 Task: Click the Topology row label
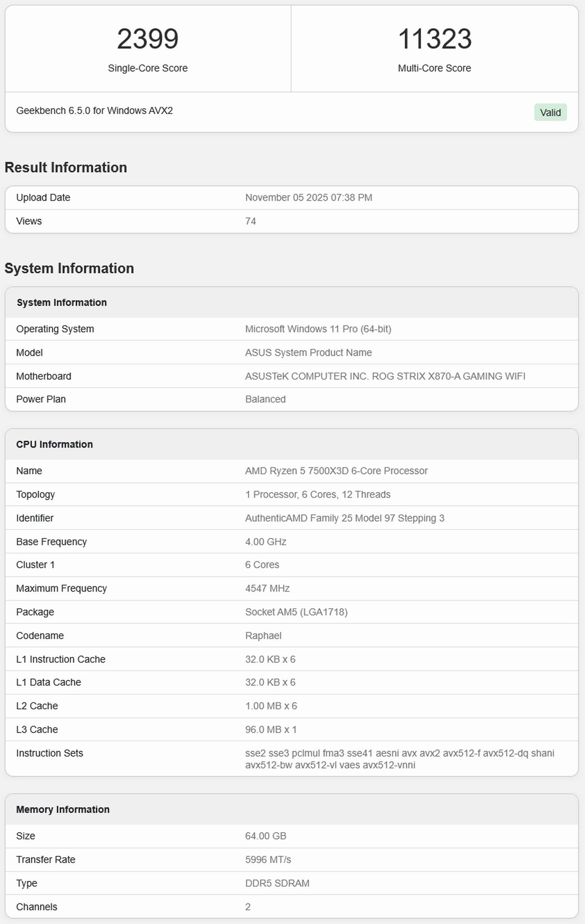[x=36, y=495]
